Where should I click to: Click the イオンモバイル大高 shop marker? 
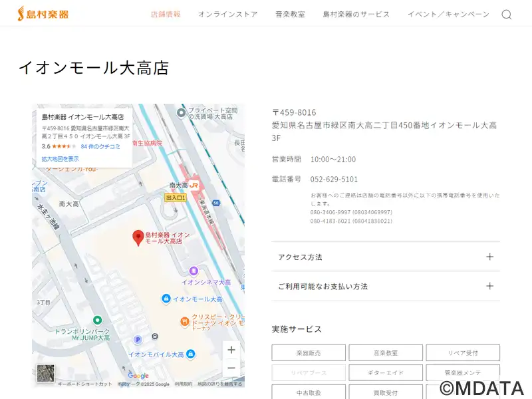point(191,354)
